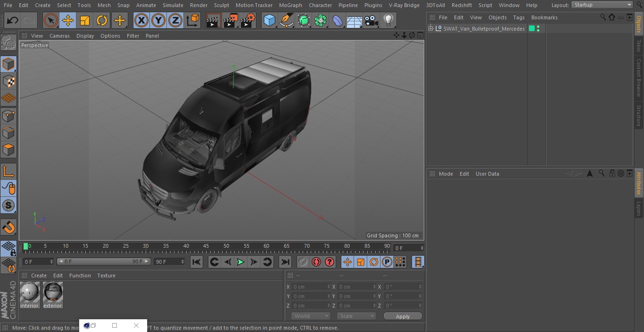Switch to the Content Browser tab
This screenshot has height=332, width=644.
[639, 78]
